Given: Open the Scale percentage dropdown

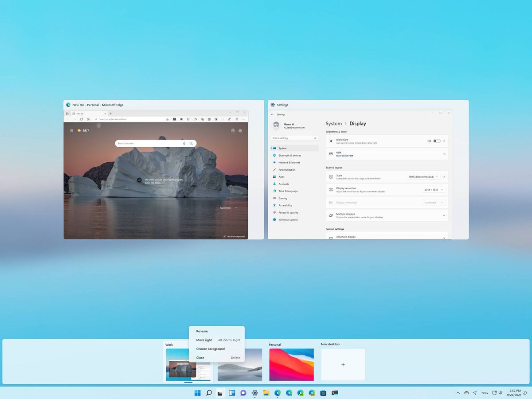Looking at the screenshot, I should pyautogui.click(x=423, y=177).
